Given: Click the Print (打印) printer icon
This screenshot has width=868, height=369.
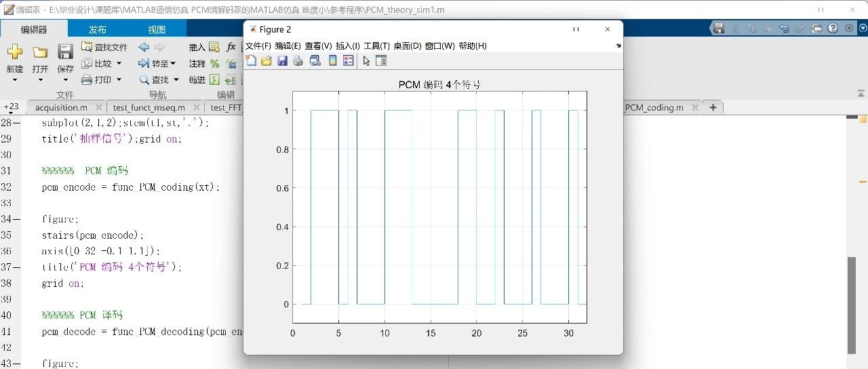Looking at the screenshot, I should [x=86, y=79].
